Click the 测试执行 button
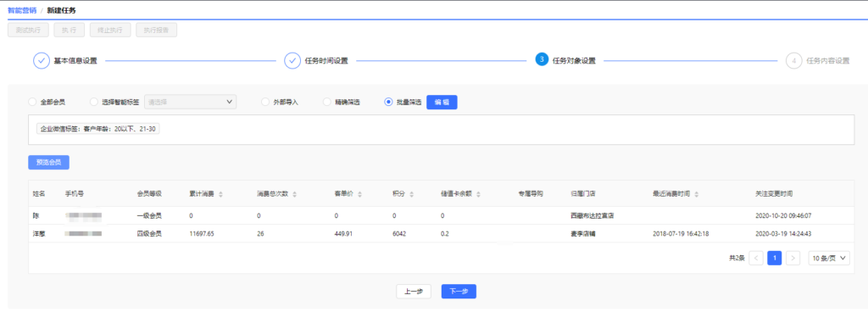This screenshot has height=312, width=868. coord(28,30)
